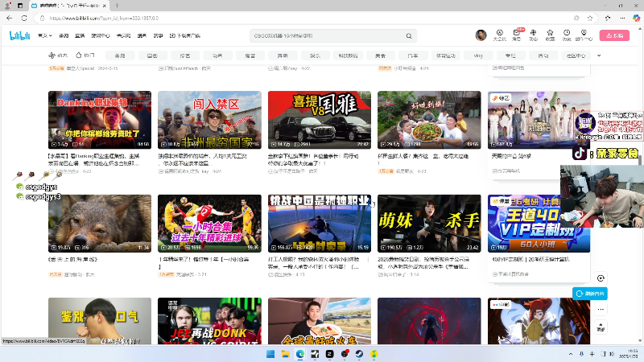Select the 体育运动 category pill
This screenshot has height=362, width=644.
pyautogui.click(x=446, y=56)
